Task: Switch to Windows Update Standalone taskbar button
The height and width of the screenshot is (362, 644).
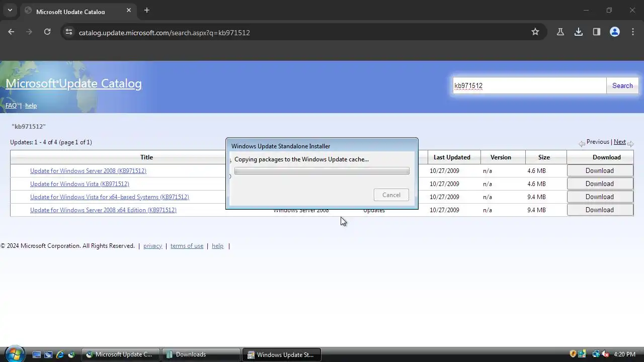Action: click(282, 354)
